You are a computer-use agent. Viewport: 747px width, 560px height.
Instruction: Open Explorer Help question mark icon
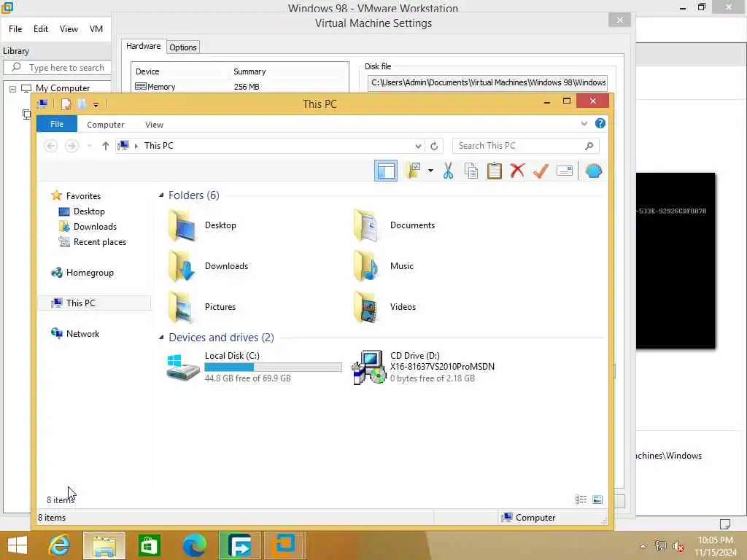[x=600, y=123]
